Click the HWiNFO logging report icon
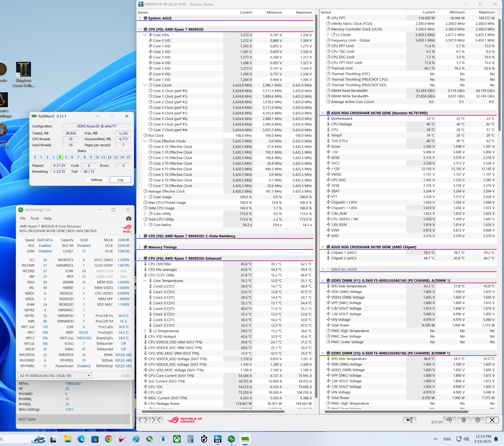Screen dimensions: 504x446 click(463, 420)
